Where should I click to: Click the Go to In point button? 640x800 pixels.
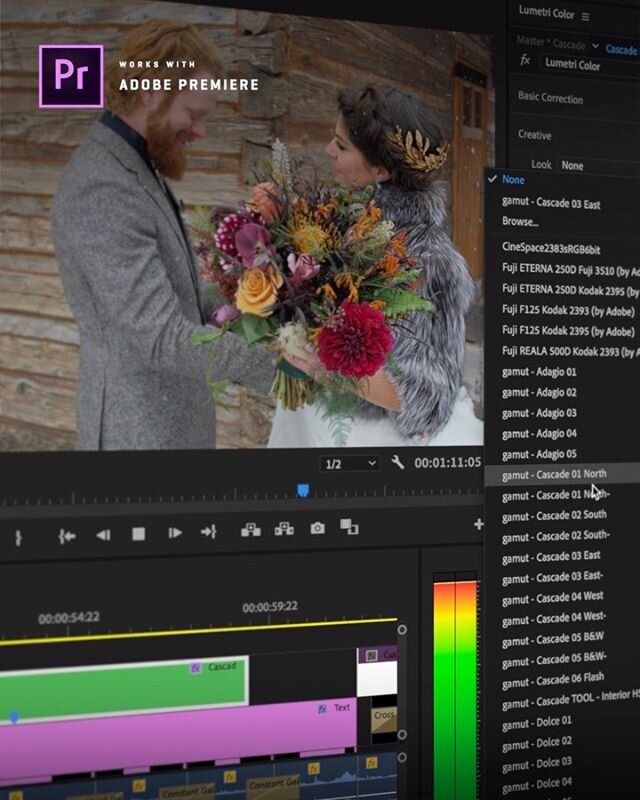point(67,536)
